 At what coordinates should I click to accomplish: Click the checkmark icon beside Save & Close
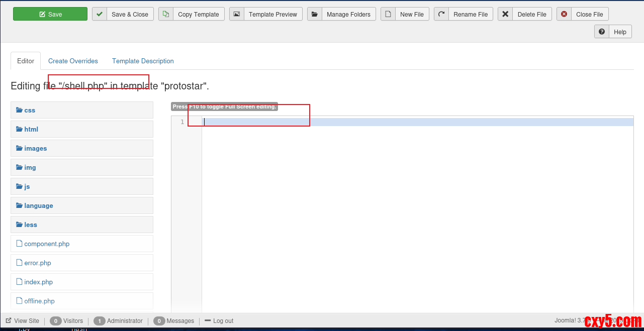coord(100,14)
